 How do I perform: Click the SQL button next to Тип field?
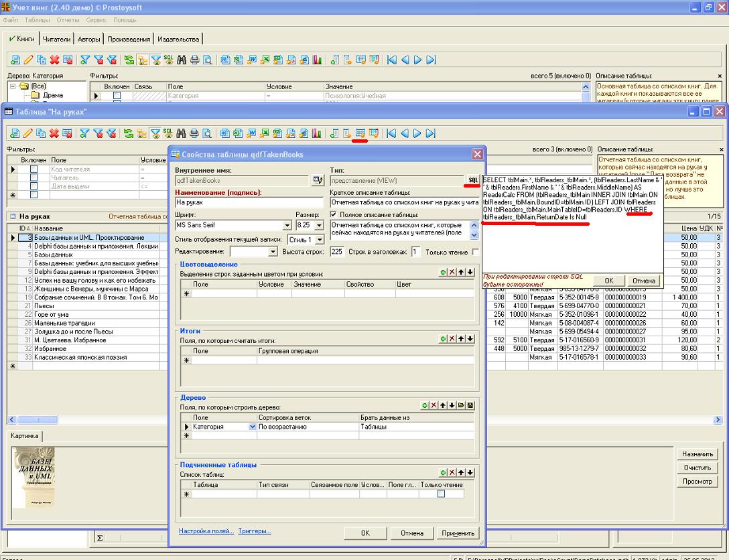click(x=473, y=180)
